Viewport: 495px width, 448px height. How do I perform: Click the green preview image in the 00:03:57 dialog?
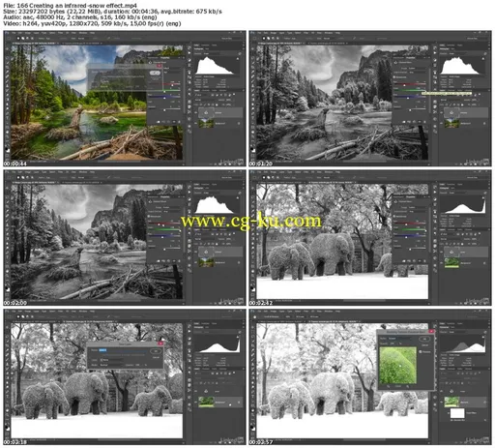click(398, 366)
